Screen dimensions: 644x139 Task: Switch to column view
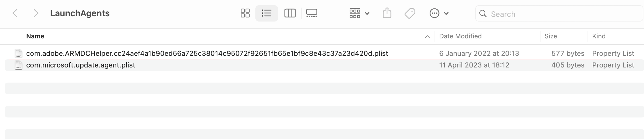coord(290,13)
